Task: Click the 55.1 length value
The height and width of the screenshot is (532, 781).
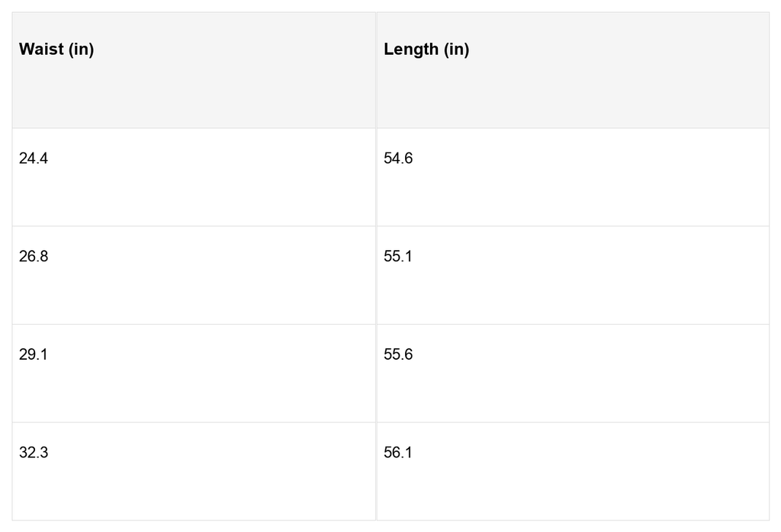Action: tap(398, 256)
